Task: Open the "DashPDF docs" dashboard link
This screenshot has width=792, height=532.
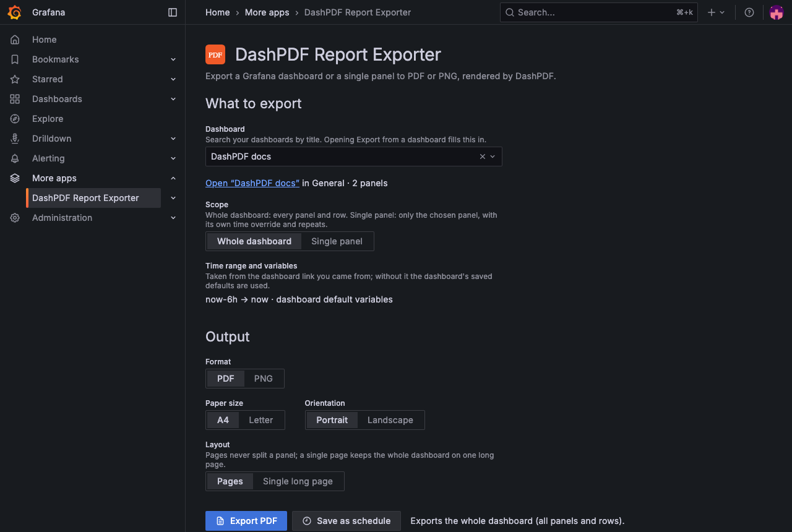Action: (252, 183)
